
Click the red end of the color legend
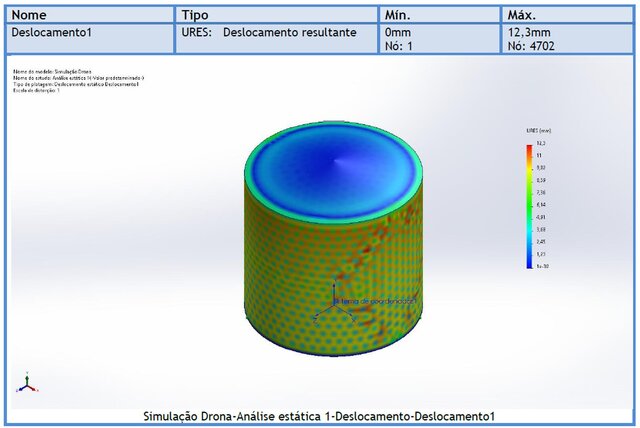click(x=529, y=149)
